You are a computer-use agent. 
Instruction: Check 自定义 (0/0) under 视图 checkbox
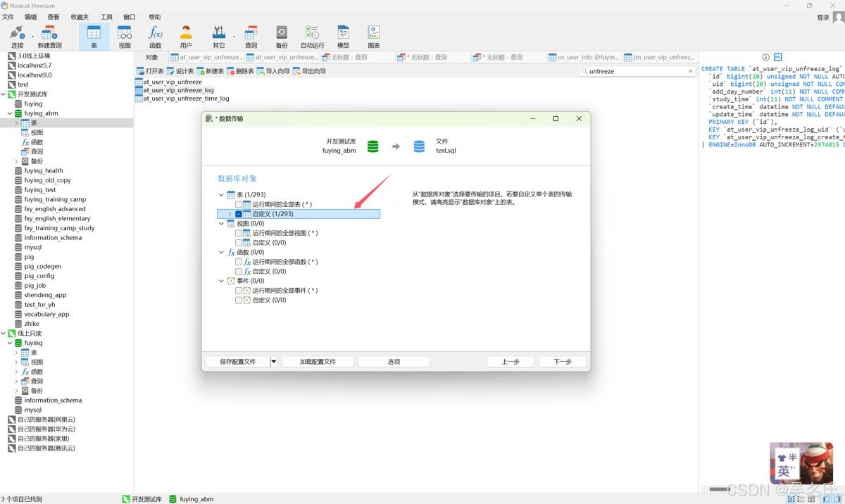[239, 243]
